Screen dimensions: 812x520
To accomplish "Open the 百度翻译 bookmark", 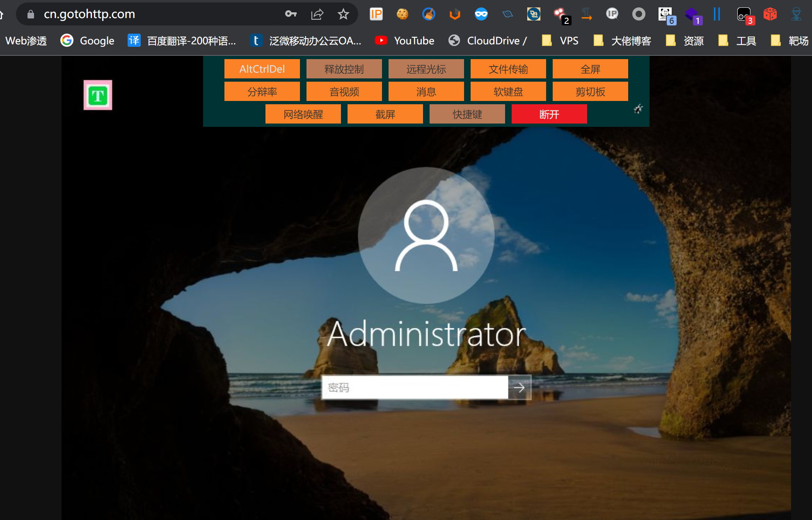I will tap(182, 41).
